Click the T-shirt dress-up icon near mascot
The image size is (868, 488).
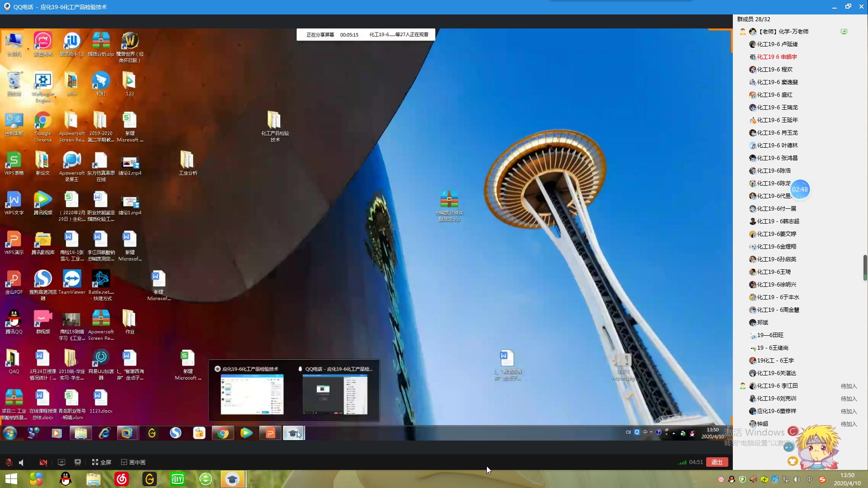(x=792, y=461)
